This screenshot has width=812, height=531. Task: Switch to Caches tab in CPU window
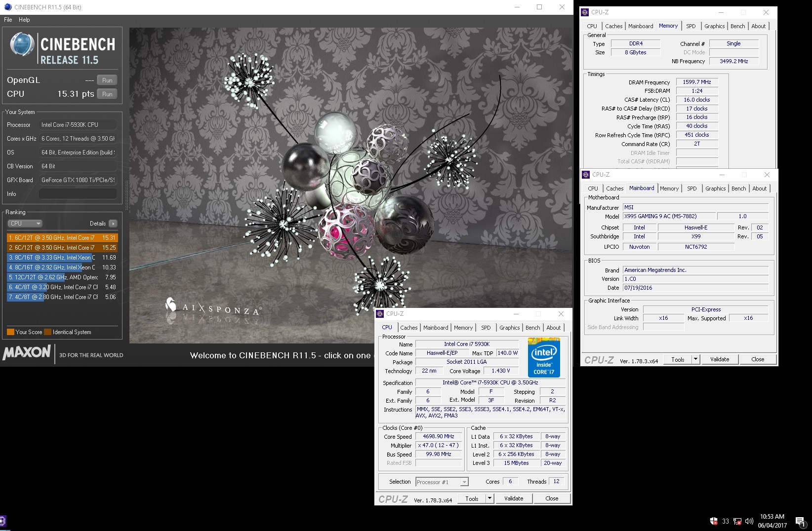coord(409,328)
